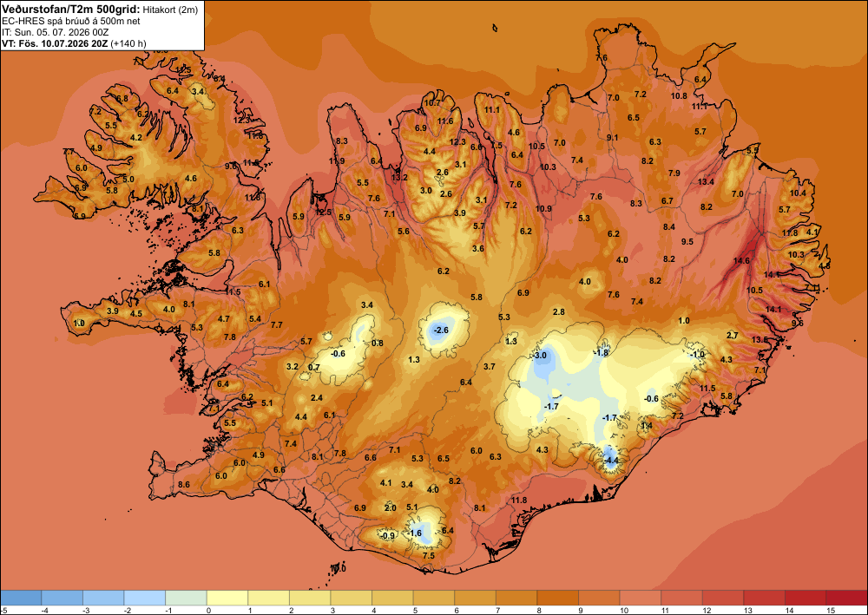Click the 'VT: Fös. 10.07.2026 20Z' line
Image resolution: width=868 pixels, height=615 pixels.
pyautogui.click(x=55, y=43)
